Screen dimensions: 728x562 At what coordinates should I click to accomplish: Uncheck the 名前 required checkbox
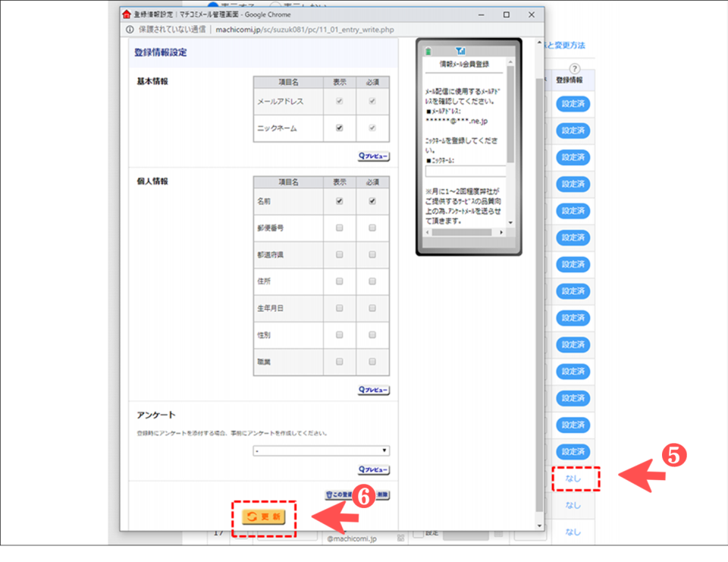click(372, 201)
